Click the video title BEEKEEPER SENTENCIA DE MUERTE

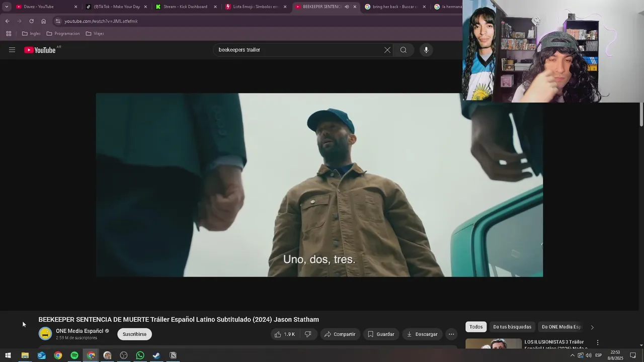(x=179, y=319)
